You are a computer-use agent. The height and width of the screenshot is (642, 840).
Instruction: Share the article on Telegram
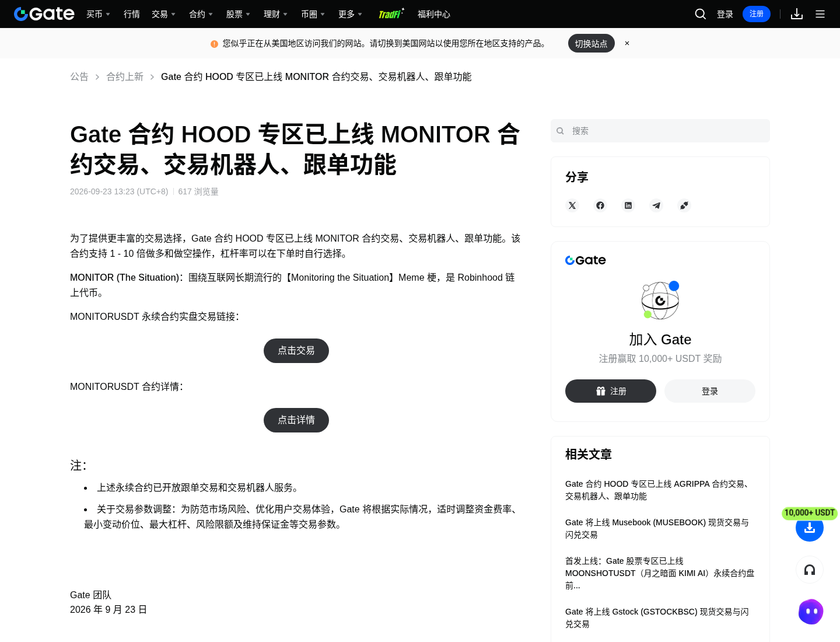(656, 205)
